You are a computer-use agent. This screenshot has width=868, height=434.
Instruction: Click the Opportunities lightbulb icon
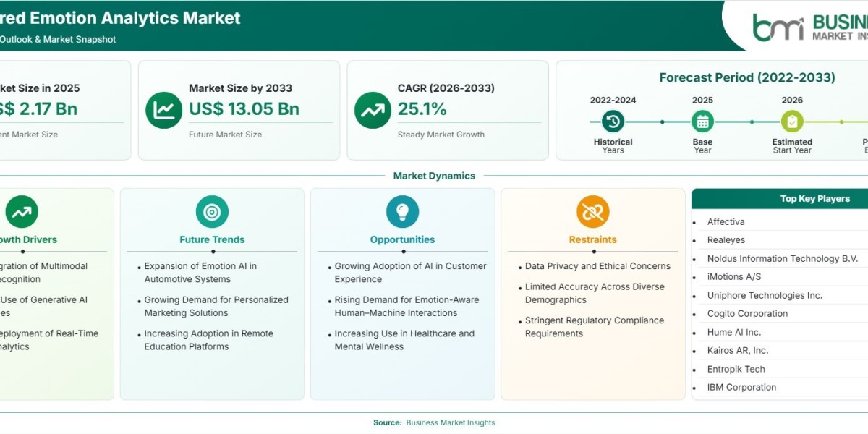tap(402, 212)
